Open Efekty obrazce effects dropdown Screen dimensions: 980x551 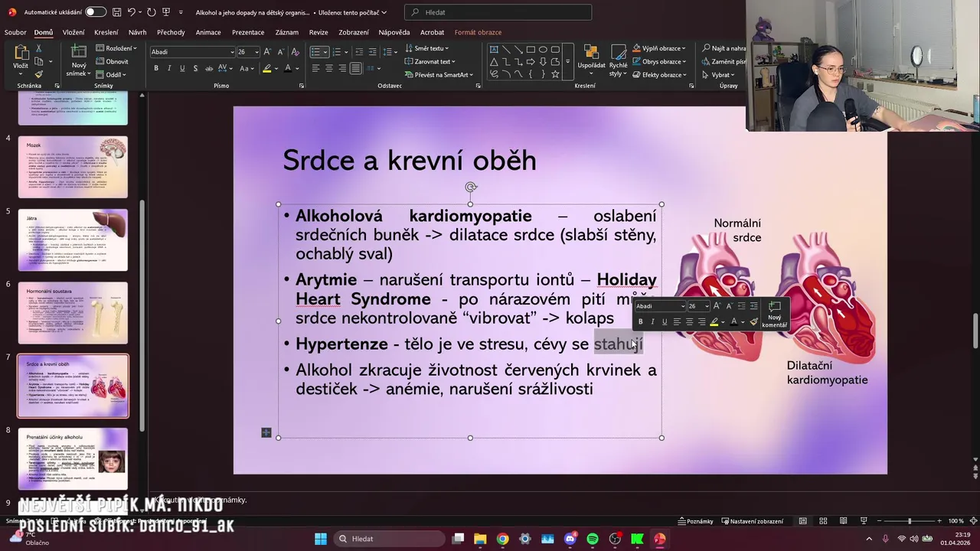point(659,74)
